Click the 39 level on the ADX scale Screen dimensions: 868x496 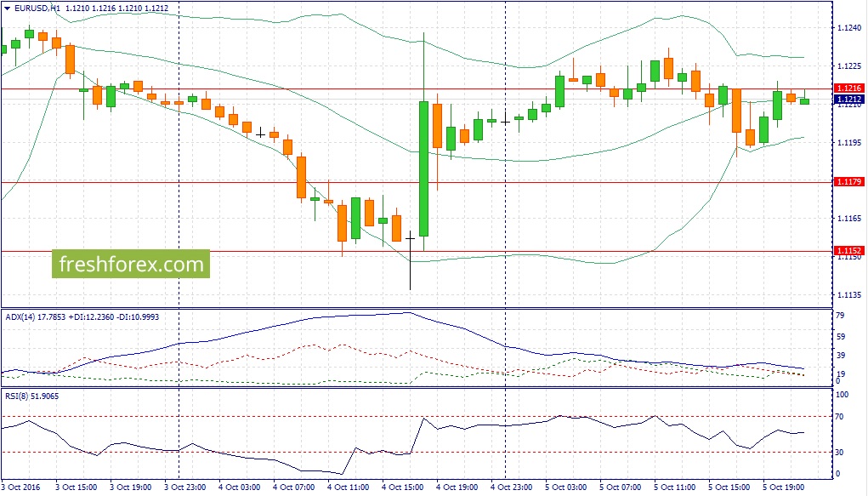(840, 356)
